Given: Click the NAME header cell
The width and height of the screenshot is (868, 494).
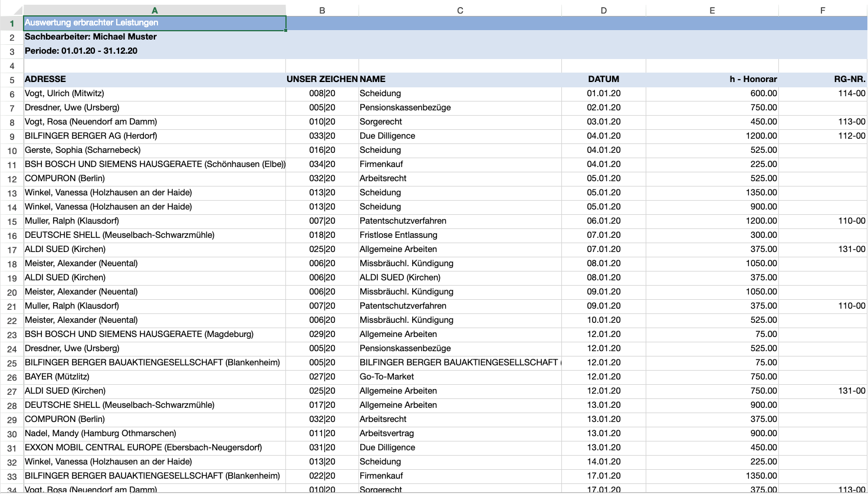Looking at the screenshot, I should click(460, 80).
